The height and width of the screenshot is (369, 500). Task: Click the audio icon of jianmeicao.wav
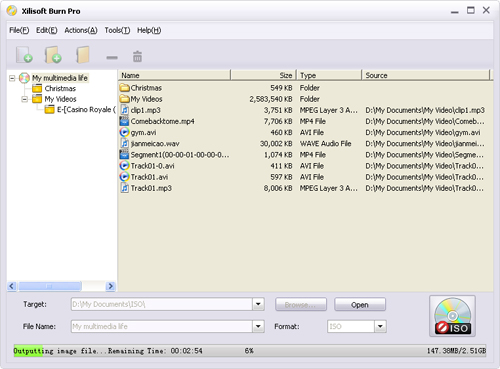(124, 143)
